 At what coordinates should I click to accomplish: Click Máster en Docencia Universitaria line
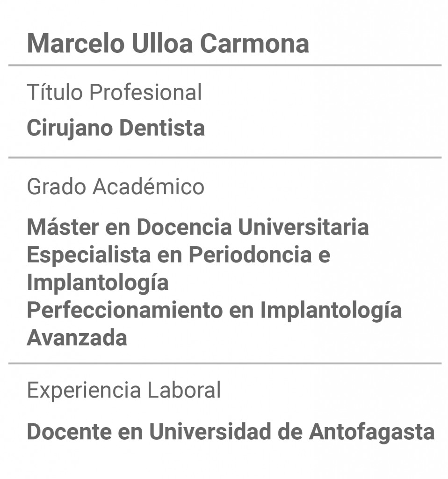tap(198, 227)
